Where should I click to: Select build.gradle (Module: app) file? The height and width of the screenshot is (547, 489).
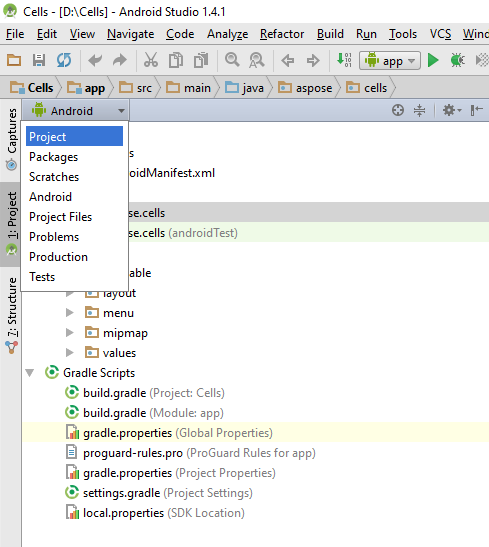tap(144, 413)
